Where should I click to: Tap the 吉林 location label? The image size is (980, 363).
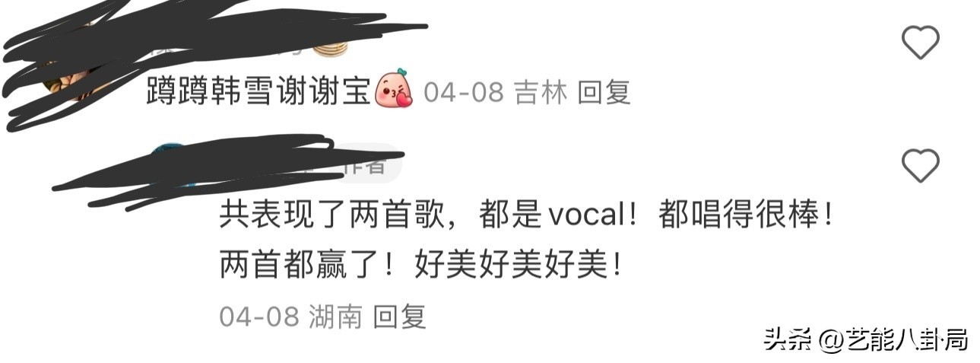pos(541,93)
